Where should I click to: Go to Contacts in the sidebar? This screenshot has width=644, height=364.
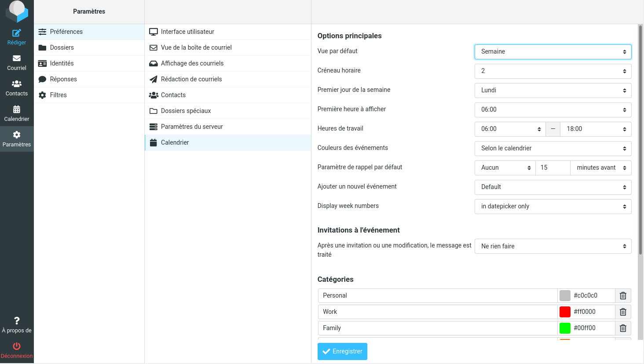coord(17,84)
